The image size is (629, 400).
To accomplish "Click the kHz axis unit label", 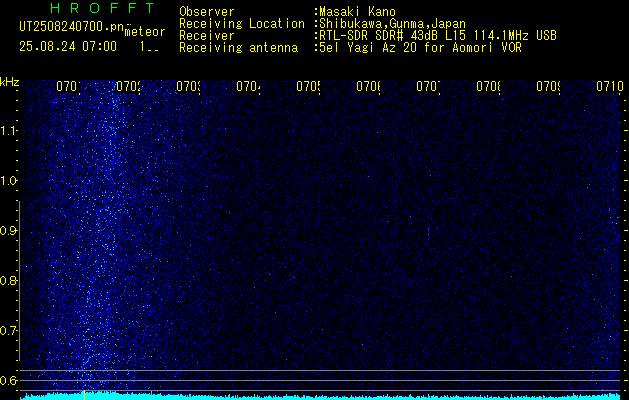I will 10,82.
